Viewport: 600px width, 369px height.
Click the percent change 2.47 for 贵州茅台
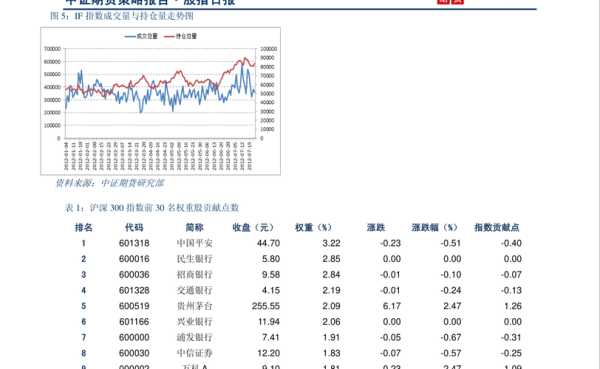tap(452, 306)
